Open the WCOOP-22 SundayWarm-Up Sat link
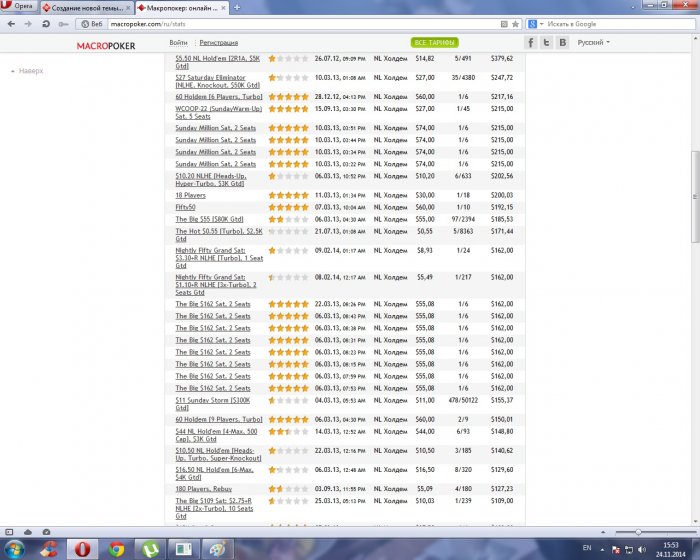 click(x=218, y=113)
